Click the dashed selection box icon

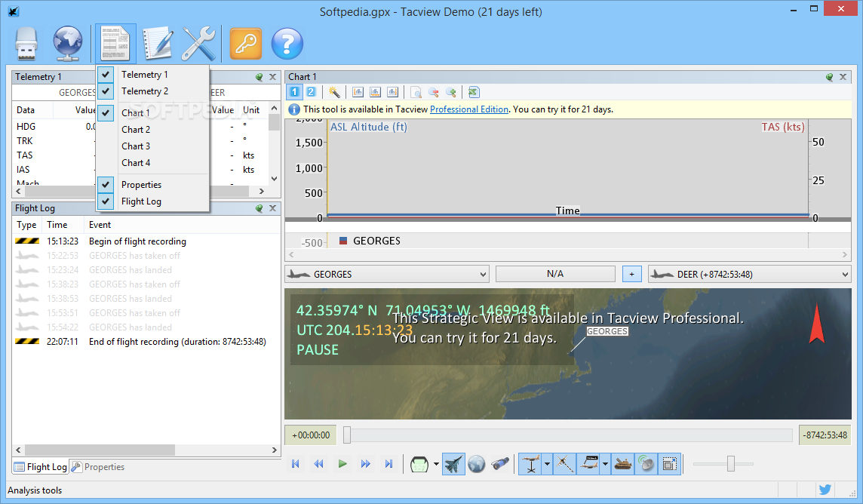[669, 464]
